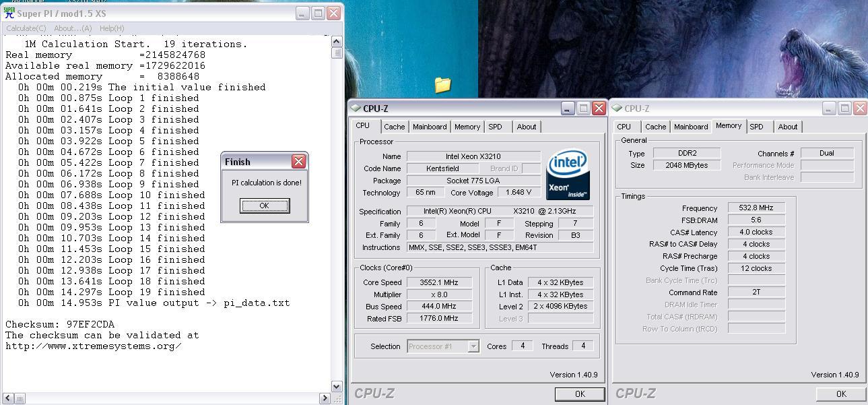Select the CPU tab in left CPU-Z

coord(363,126)
